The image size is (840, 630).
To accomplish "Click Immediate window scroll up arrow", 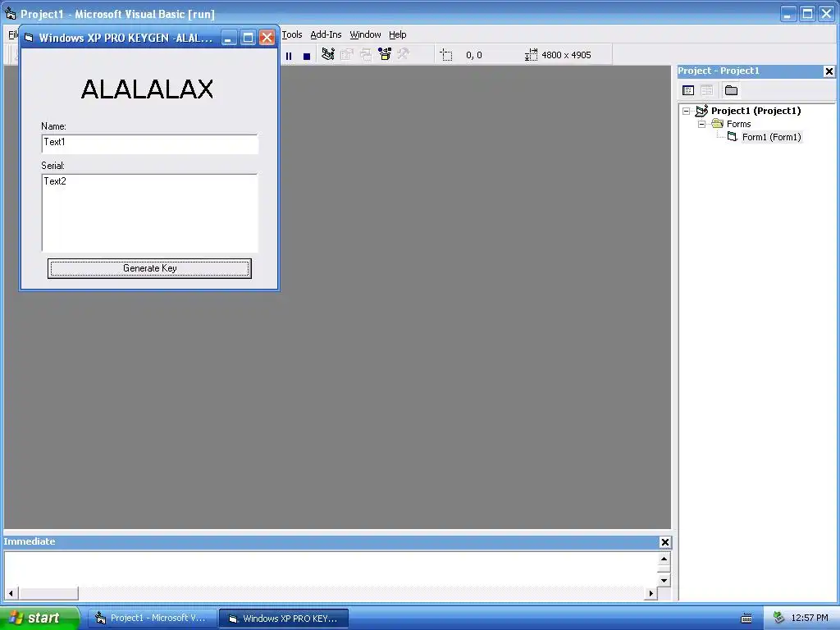I will tap(664, 559).
